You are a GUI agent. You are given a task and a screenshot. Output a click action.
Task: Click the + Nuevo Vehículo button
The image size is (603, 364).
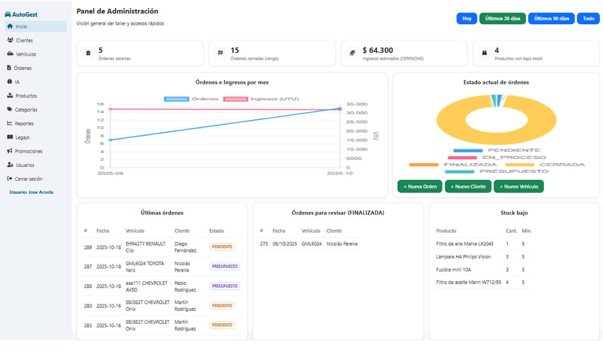click(x=519, y=186)
